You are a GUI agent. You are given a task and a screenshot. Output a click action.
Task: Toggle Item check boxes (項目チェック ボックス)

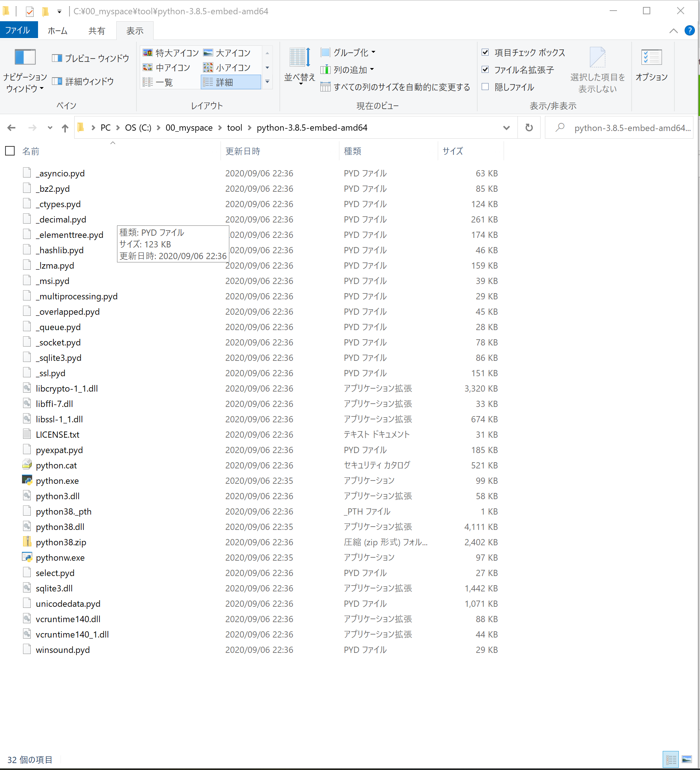[x=523, y=52]
